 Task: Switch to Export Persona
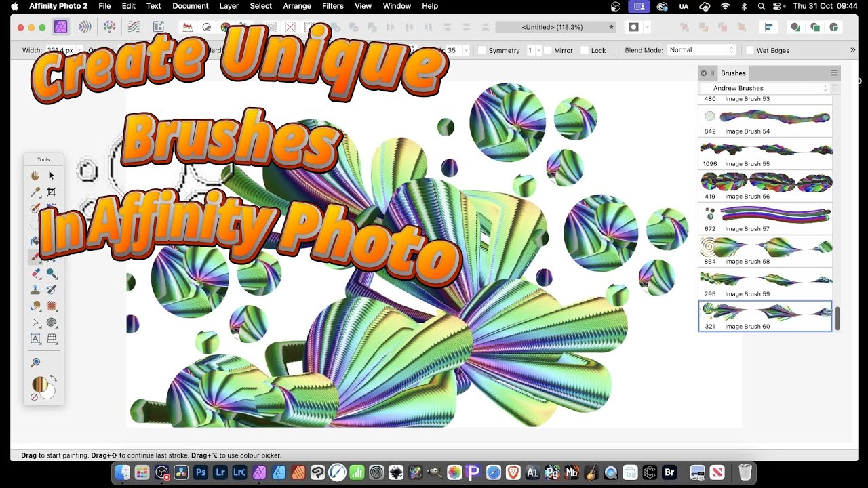point(159,27)
